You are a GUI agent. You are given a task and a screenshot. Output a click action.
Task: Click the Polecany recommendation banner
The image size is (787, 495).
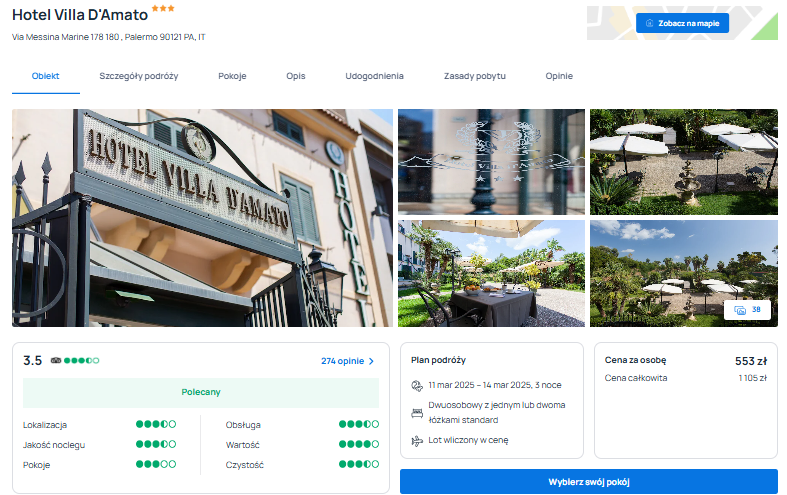click(x=201, y=393)
